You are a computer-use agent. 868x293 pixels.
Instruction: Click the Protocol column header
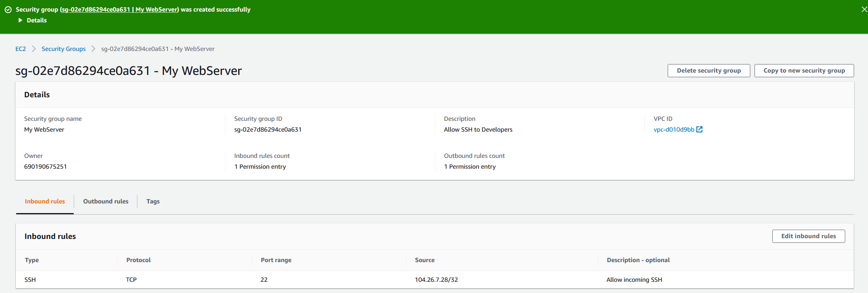tap(139, 260)
